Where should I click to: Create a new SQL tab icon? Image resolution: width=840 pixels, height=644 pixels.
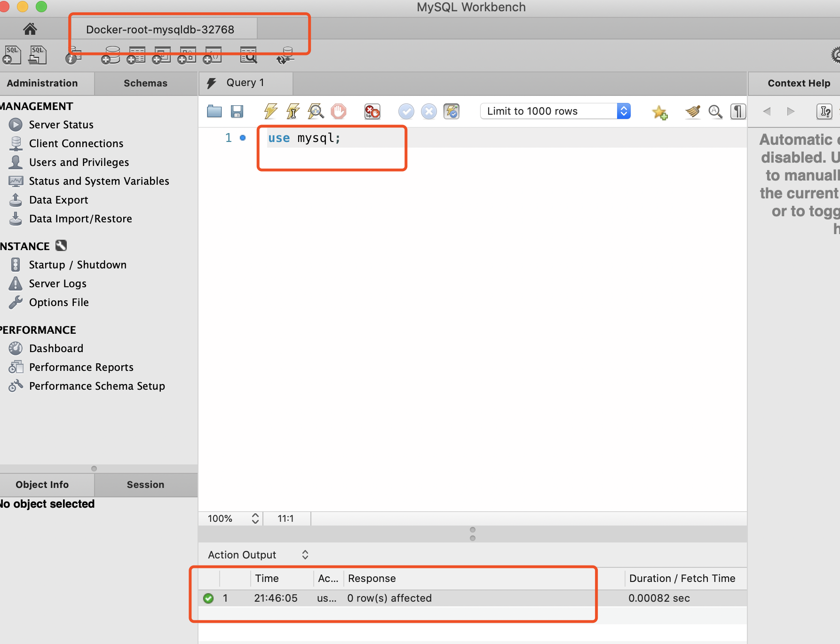(x=12, y=55)
